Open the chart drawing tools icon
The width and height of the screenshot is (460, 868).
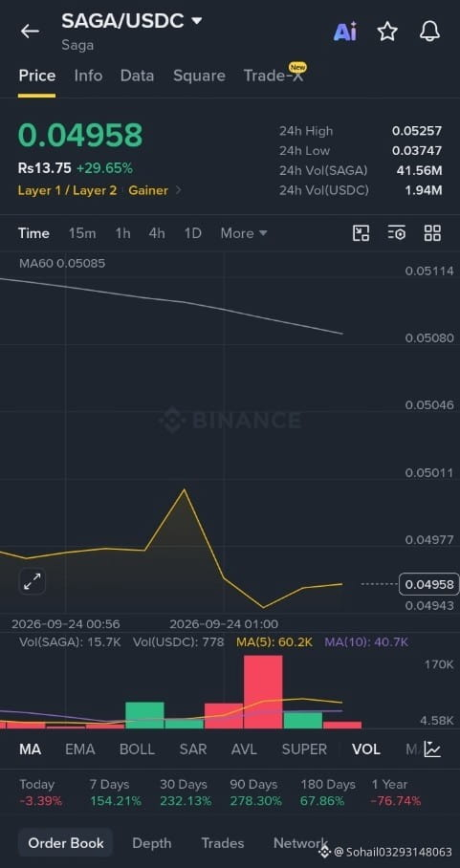click(361, 233)
